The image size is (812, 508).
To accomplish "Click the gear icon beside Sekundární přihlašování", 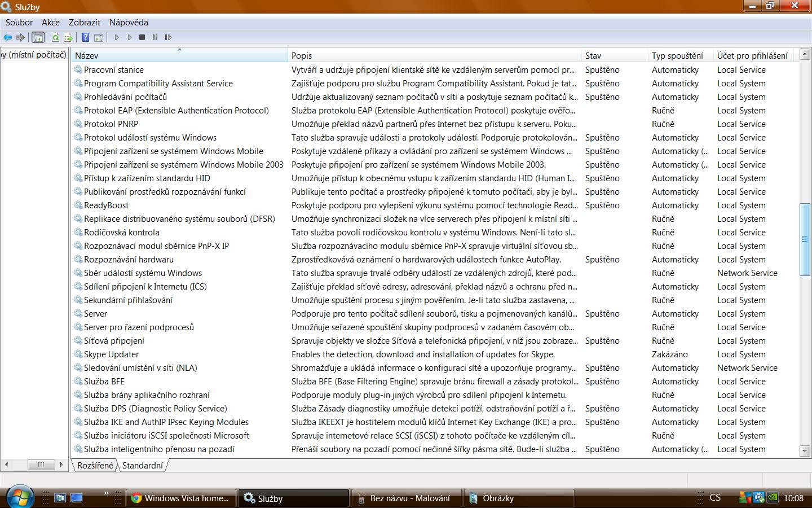I will click(x=78, y=300).
